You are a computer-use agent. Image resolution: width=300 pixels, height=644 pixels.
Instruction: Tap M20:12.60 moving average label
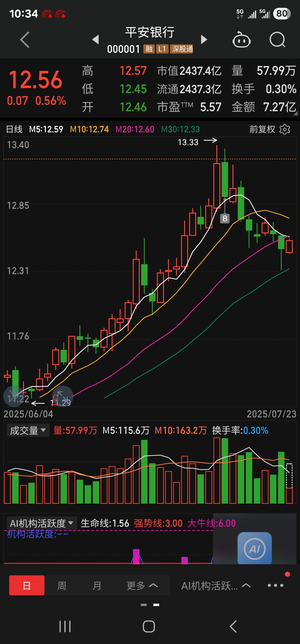pyautogui.click(x=135, y=129)
